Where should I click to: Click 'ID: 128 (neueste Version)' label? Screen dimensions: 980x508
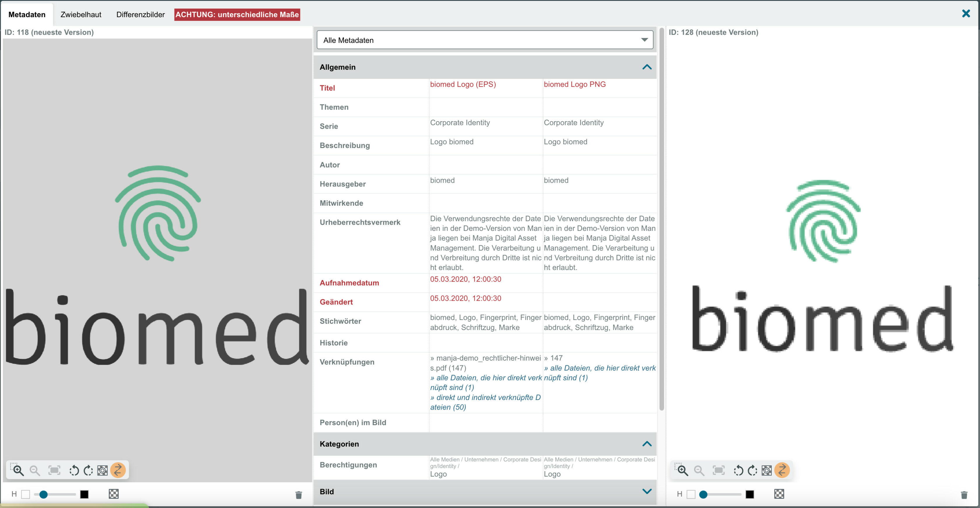click(x=713, y=32)
